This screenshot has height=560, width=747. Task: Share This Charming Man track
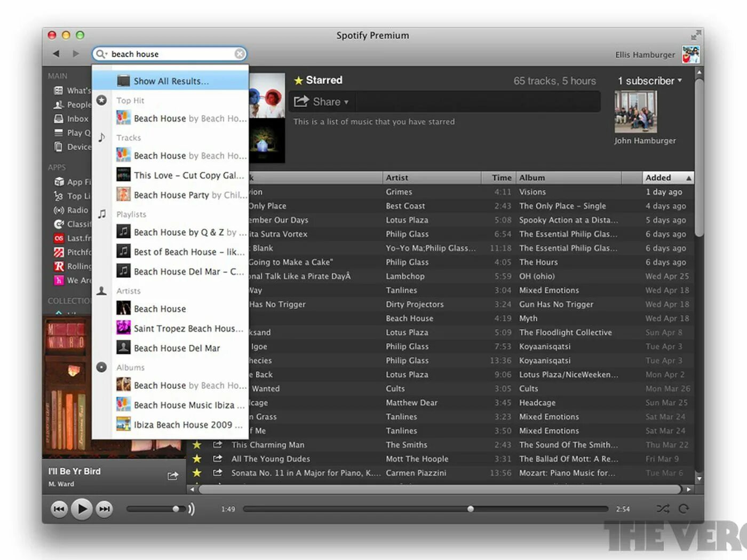(218, 444)
